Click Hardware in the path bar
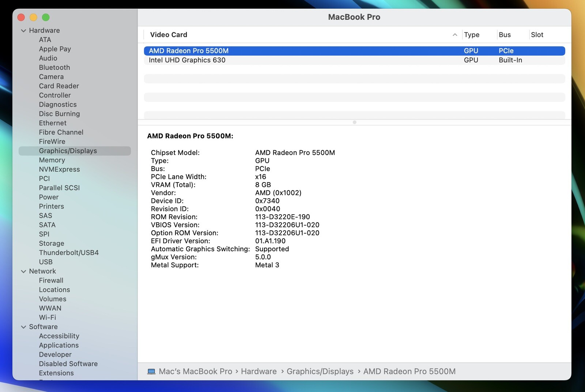Image resolution: width=585 pixels, height=392 pixels. 259,372
